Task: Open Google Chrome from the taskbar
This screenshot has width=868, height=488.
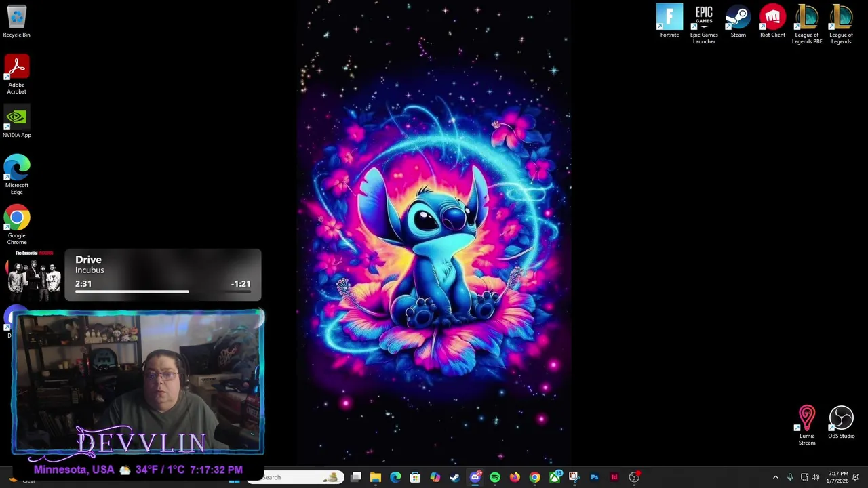Action: (534, 477)
